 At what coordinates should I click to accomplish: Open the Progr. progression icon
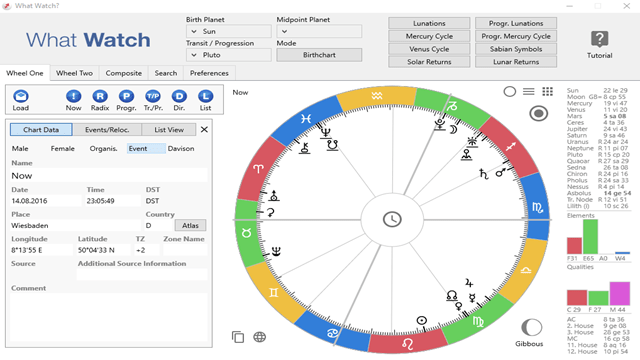126,97
